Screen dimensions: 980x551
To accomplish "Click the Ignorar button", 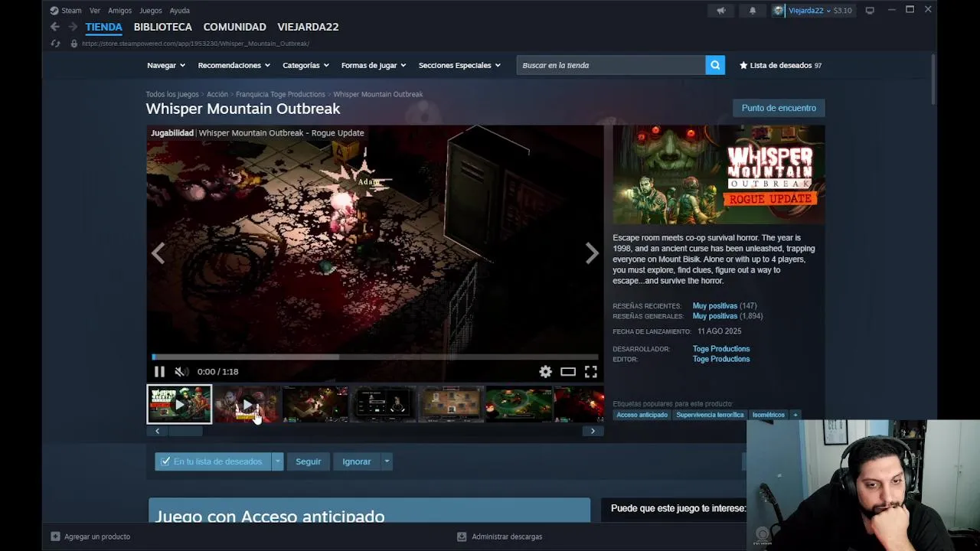I will click(x=357, y=461).
